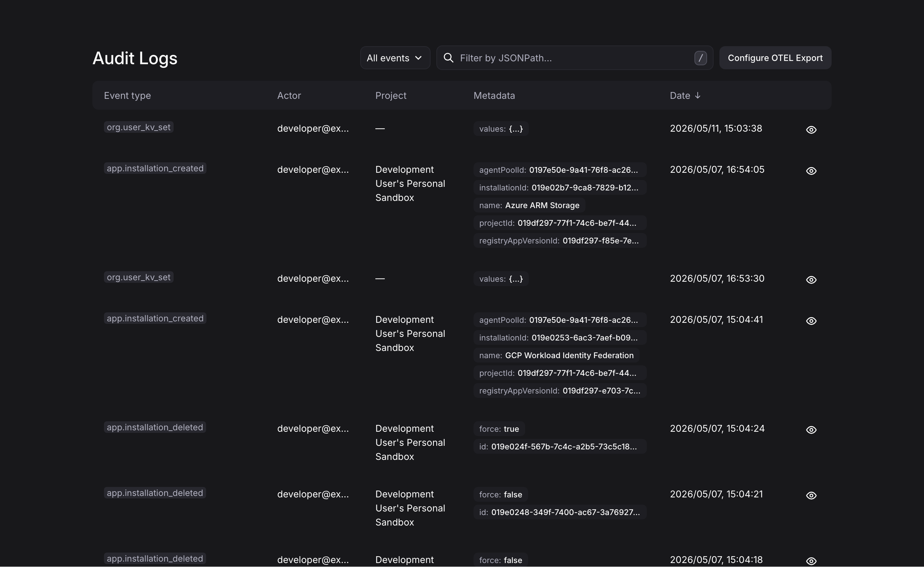Click Configure OTEL Export button
924x567 pixels.
[775, 58]
